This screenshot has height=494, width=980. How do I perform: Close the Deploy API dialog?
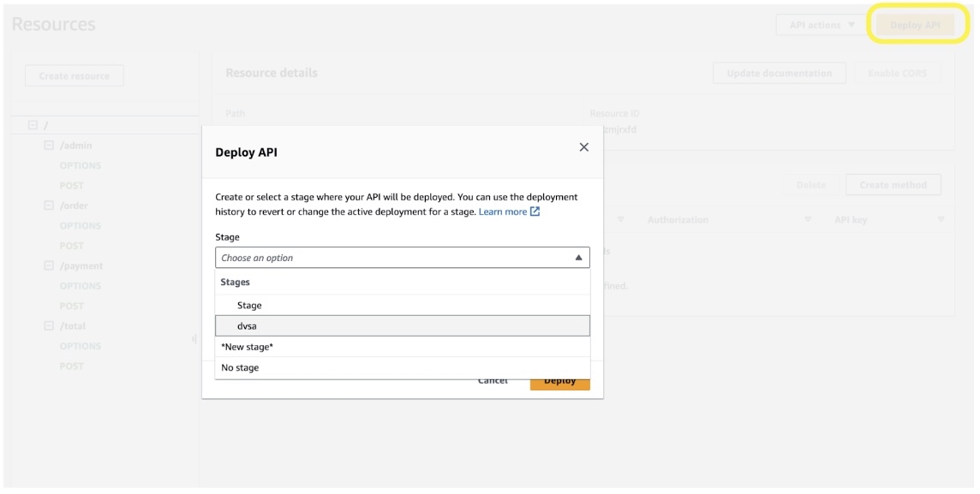583,147
